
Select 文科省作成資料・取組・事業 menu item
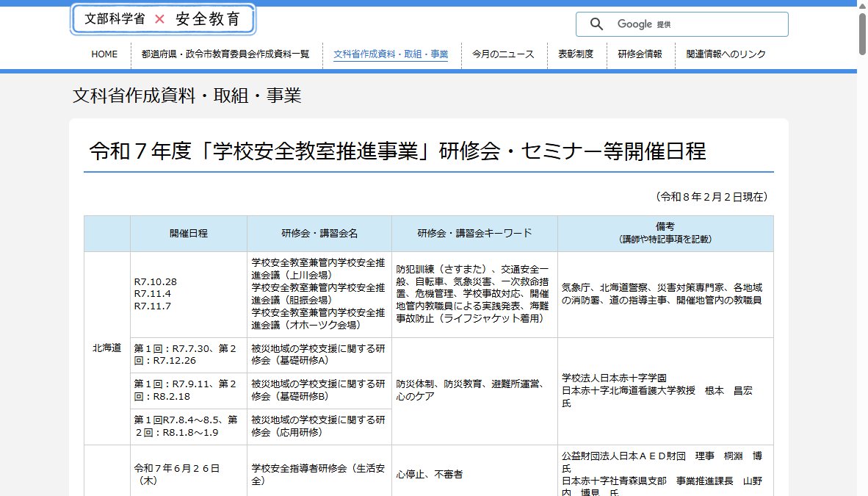click(391, 54)
